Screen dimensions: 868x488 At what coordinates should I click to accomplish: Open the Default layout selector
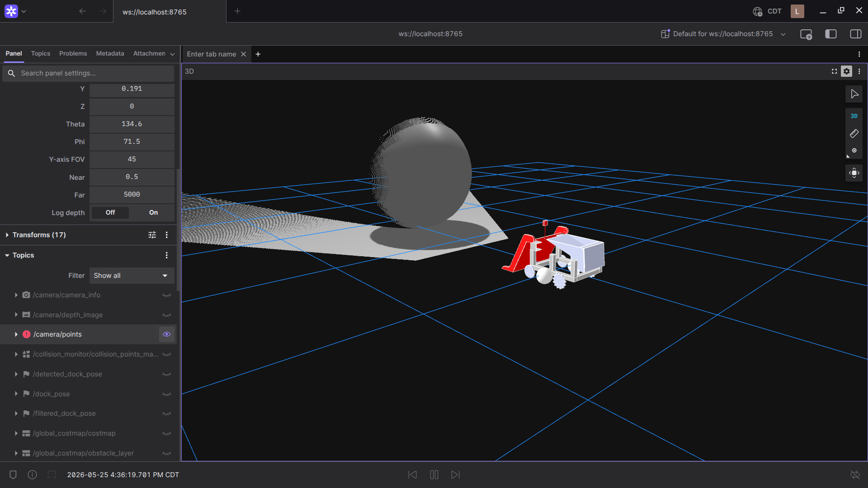[x=723, y=34]
